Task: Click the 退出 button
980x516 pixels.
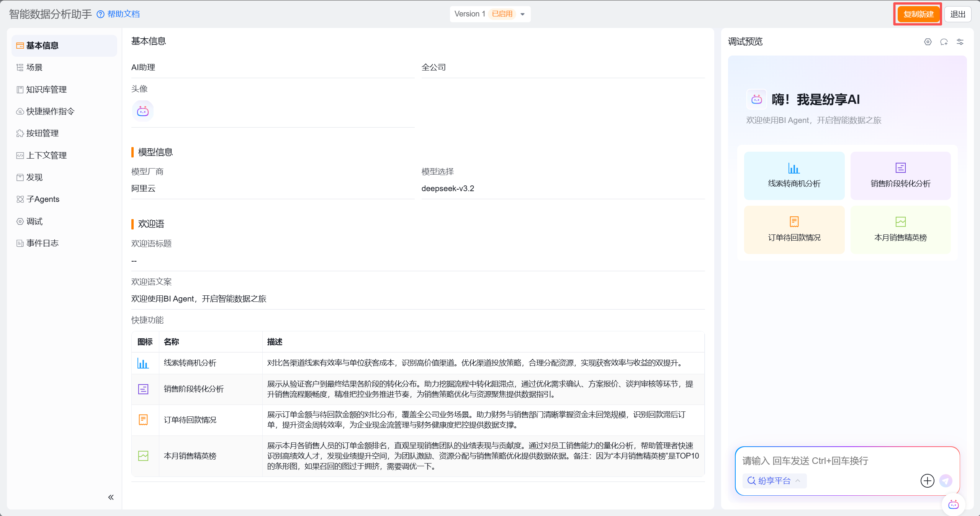Action: [957, 14]
